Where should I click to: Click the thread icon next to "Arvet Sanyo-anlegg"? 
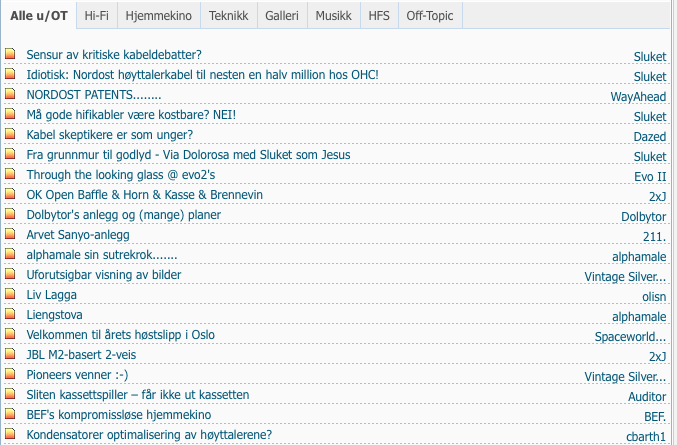[10, 235]
